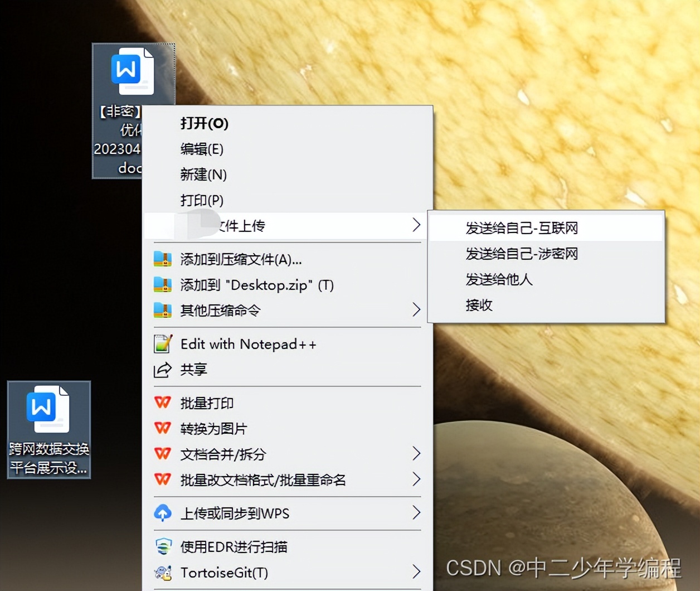This screenshot has width=700, height=591.
Task: Click the EDR 扫描 shield icon
Action: point(163,546)
